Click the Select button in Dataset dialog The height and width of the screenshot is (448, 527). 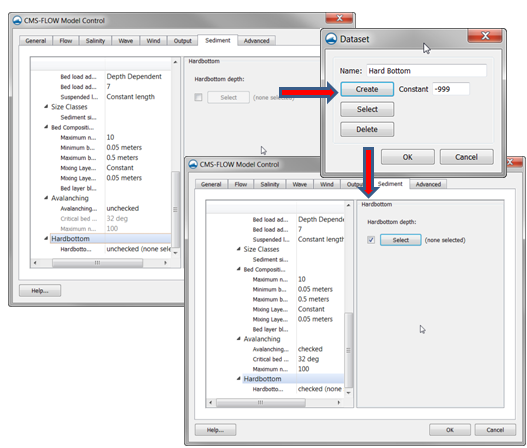coord(367,109)
